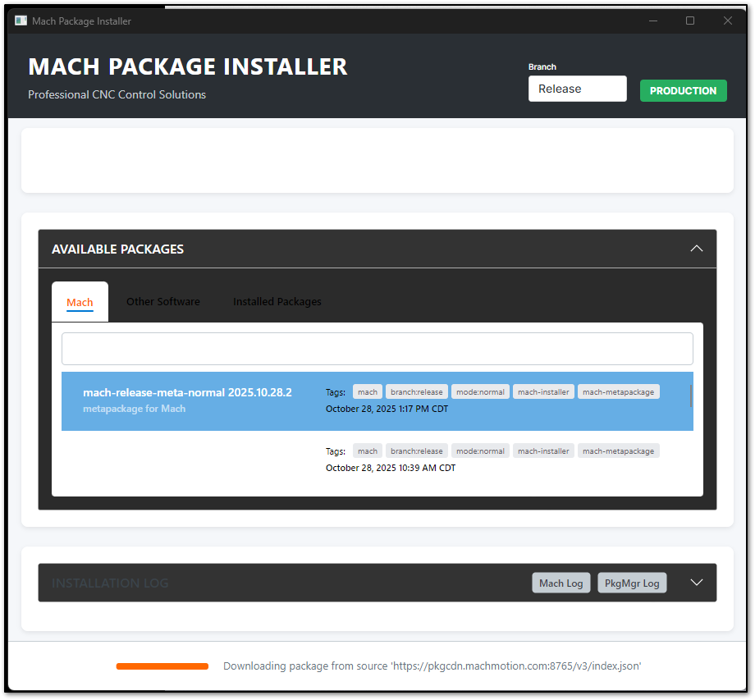Open the Branch dropdown showing Release

click(x=577, y=89)
